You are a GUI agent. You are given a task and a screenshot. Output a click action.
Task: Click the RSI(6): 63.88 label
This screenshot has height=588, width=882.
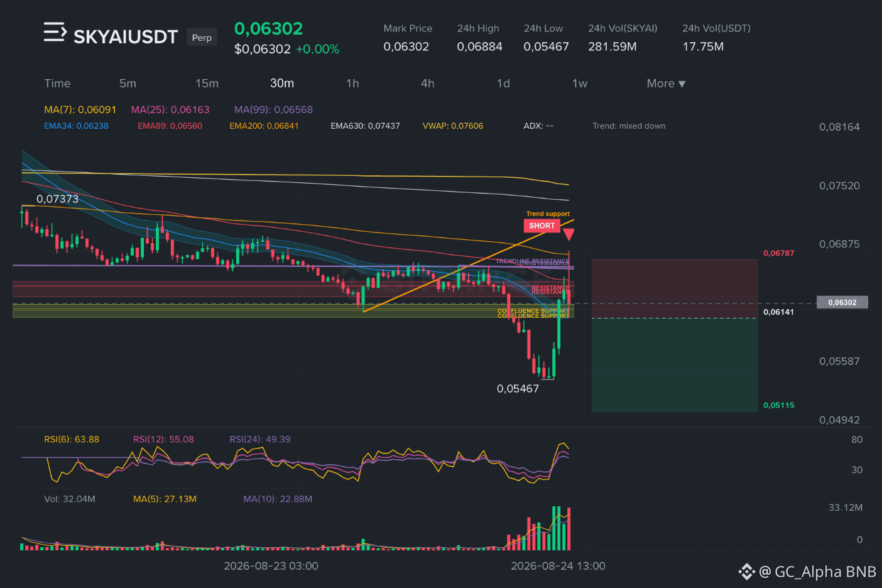tap(72, 439)
